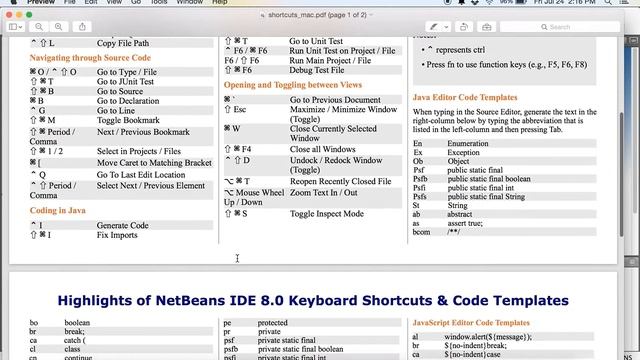The width and height of the screenshot is (640, 360).
Task: Click 'Fix Imports' text
Action: click(x=117, y=235)
